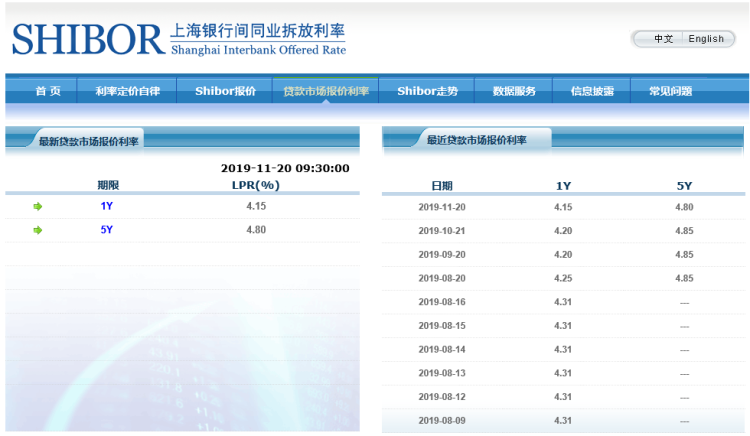Click date 2019-11-20 in history table
Image resolution: width=750 pixels, height=436 pixels.
point(441,207)
